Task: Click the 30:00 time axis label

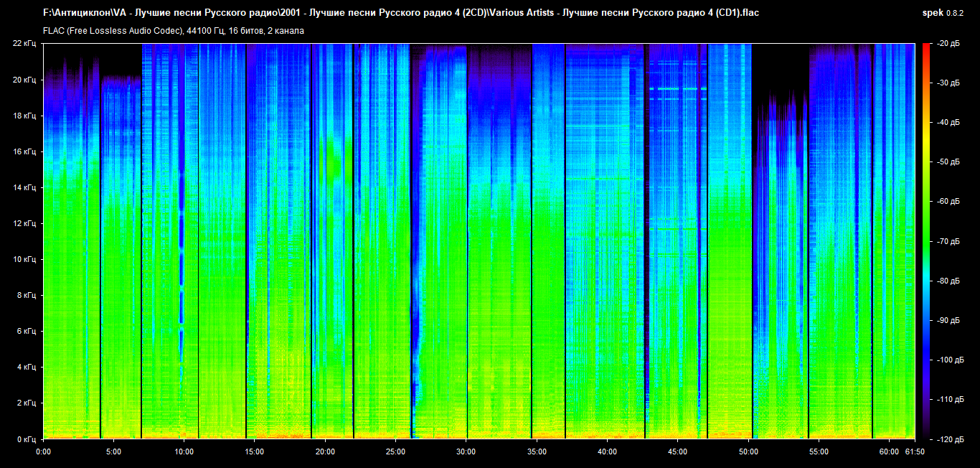Action: click(x=466, y=452)
